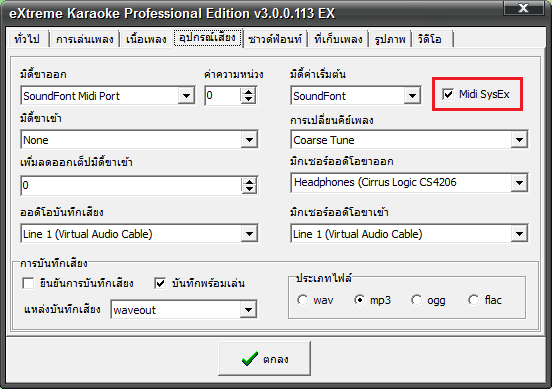
Task: Enable the ยืนยันการบันทึกเสียง checkbox
Action: point(28,283)
